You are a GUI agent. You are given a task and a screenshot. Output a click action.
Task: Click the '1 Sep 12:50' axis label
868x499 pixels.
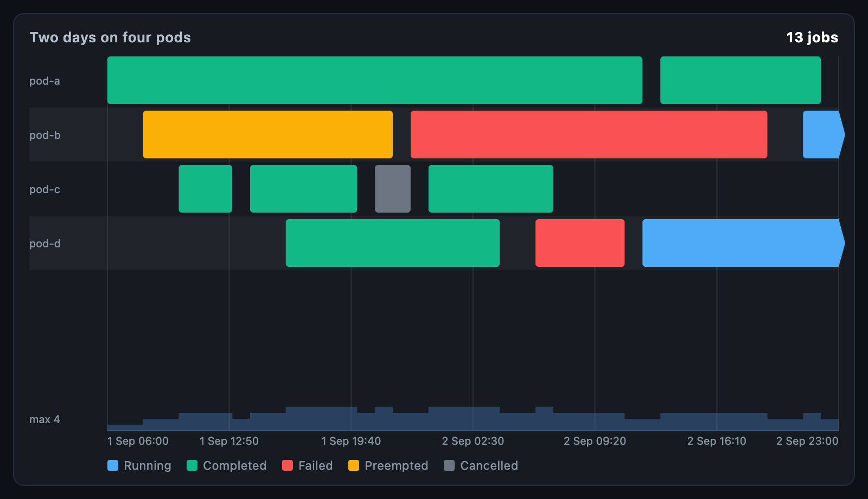(x=229, y=441)
